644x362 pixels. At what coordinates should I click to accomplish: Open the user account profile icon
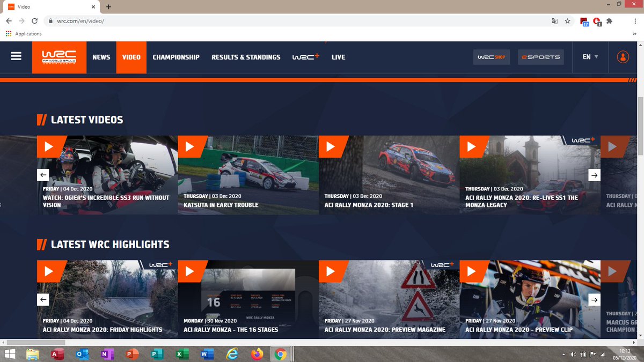[623, 57]
